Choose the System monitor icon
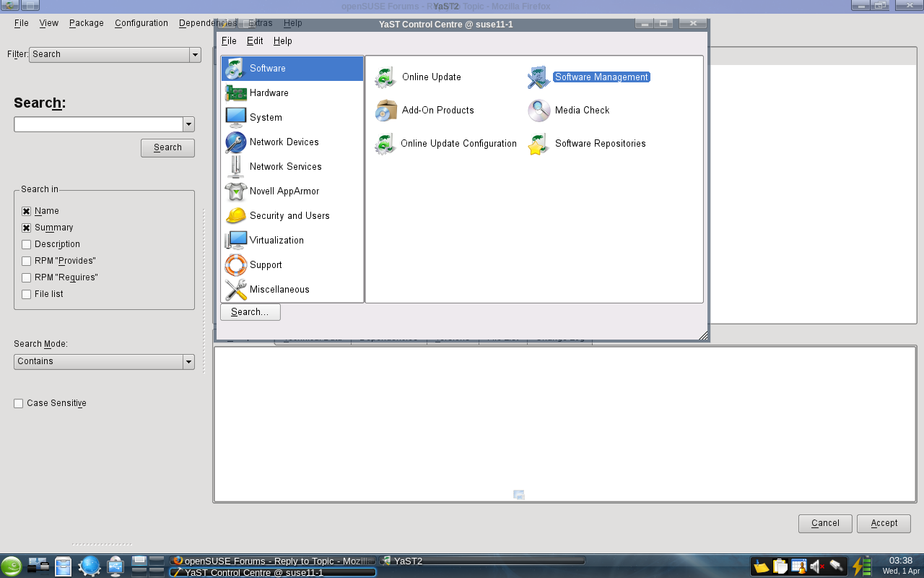Viewport: 924px width, 578px height. 235,117
